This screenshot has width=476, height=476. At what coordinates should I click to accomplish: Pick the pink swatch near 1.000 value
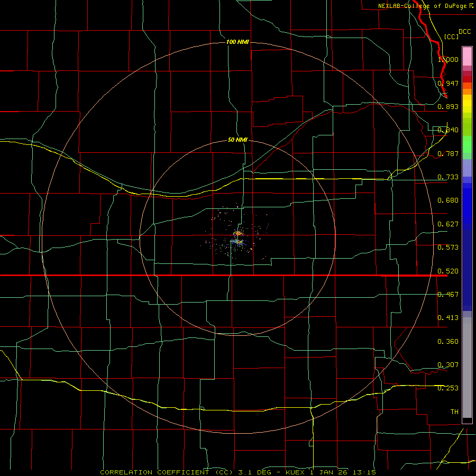coord(467,57)
